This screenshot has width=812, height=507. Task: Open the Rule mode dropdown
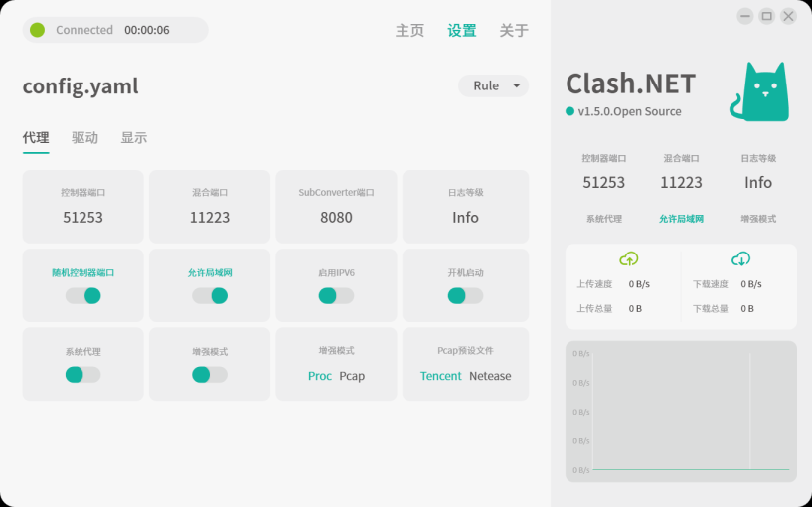494,85
